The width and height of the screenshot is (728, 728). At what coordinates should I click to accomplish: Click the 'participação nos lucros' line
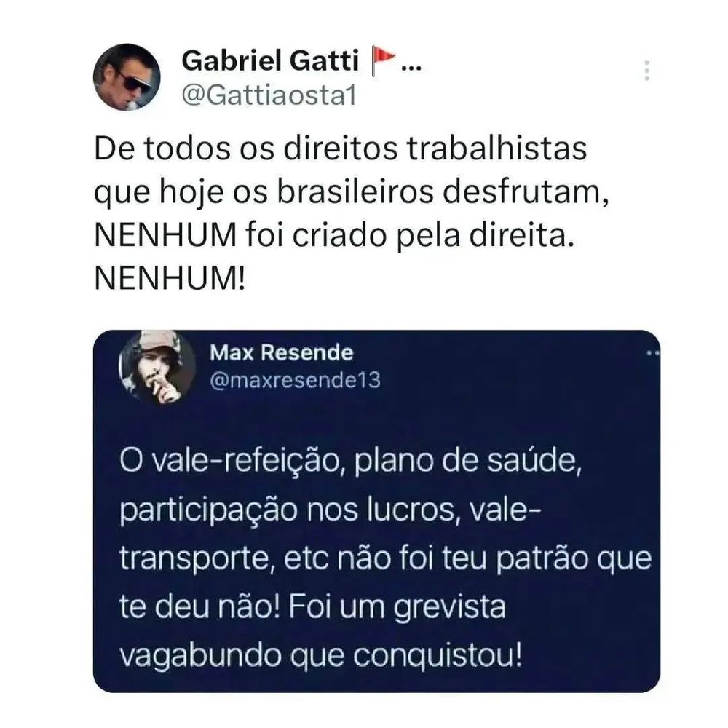click(330, 510)
